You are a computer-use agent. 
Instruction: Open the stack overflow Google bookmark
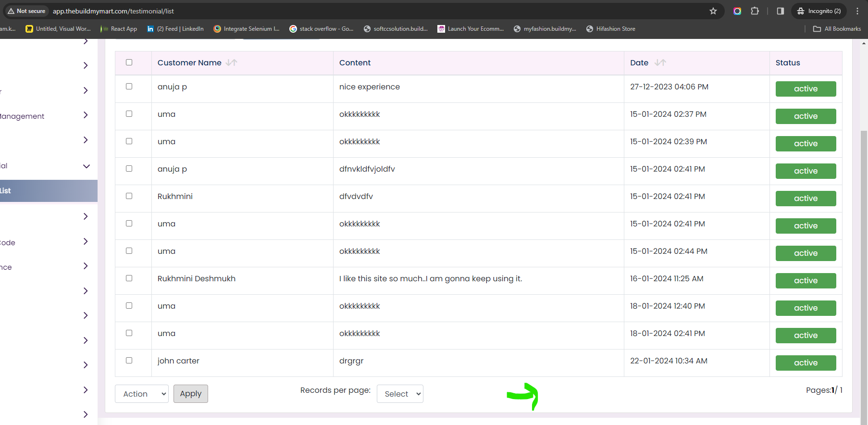[322, 29]
